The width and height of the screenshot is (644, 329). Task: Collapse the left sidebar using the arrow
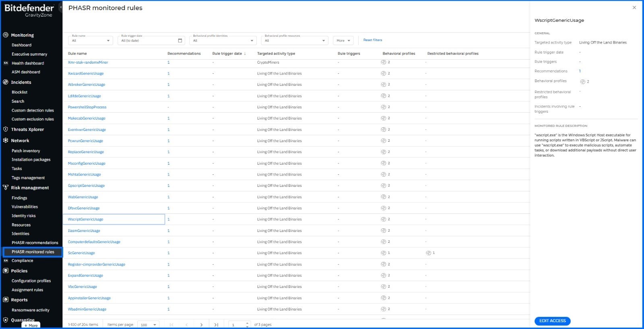[x=61, y=7]
